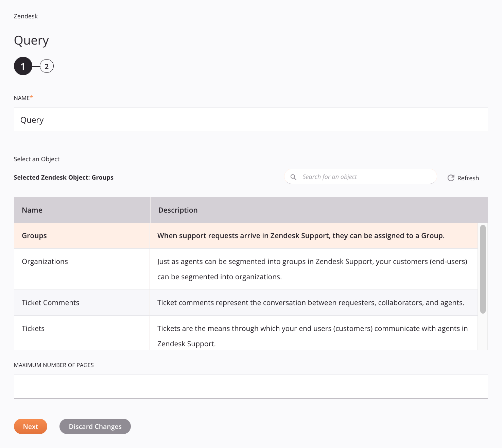Click the Refresh circular arrow icon
This screenshot has height=448, width=502.
[451, 178]
